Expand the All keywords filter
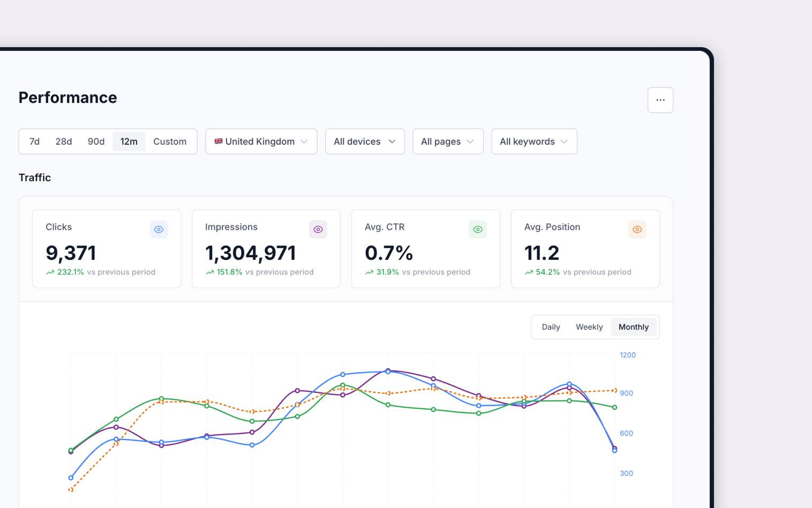This screenshot has height=508, width=812. coord(534,141)
